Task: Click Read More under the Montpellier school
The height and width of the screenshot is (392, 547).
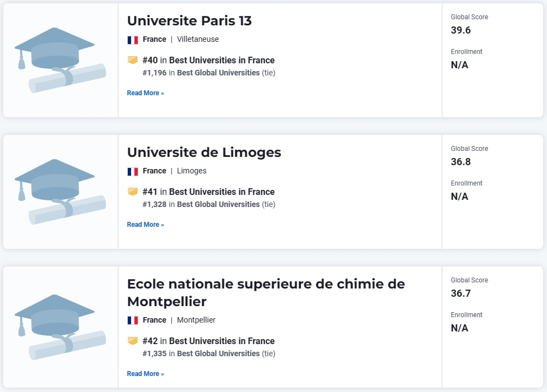Action: point(145,374)
